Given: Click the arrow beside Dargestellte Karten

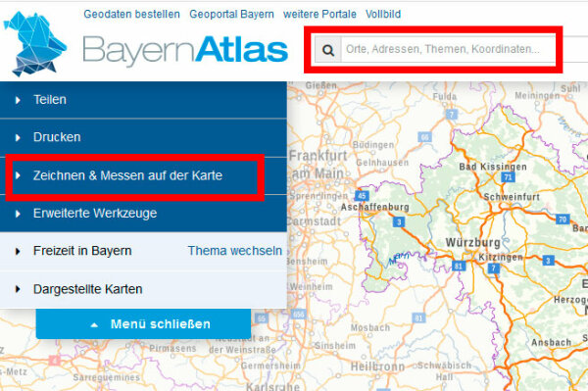Looking at the screenshot, I should (x=18, y=289).
